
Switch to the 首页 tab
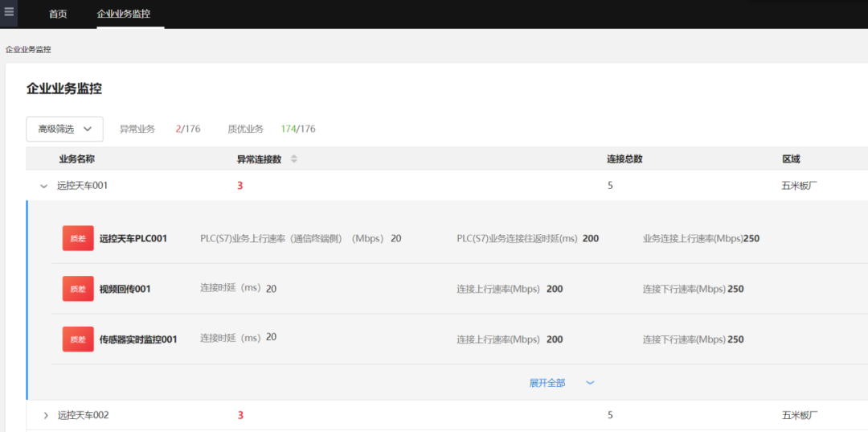58,14
